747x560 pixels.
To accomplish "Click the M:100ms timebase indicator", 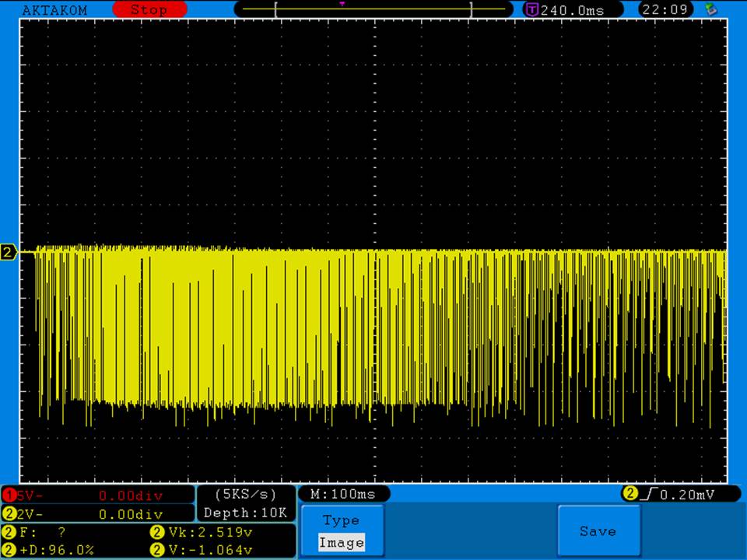I will click(343, 494).
